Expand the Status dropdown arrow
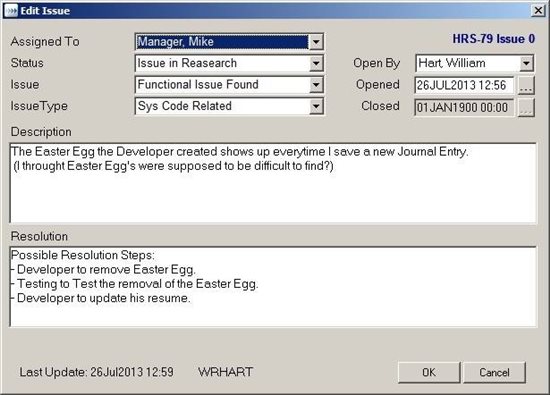Viewport: 550px width, 395px height. [x=316, y=63]
